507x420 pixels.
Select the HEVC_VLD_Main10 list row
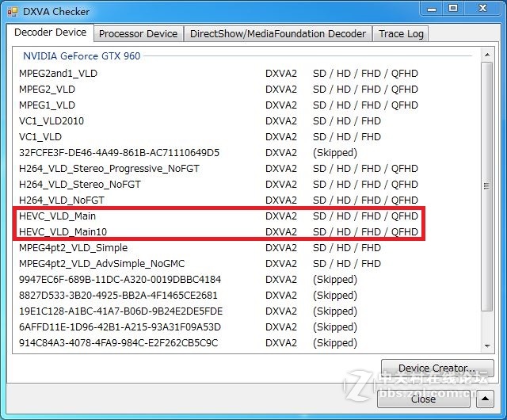[62, 231]
